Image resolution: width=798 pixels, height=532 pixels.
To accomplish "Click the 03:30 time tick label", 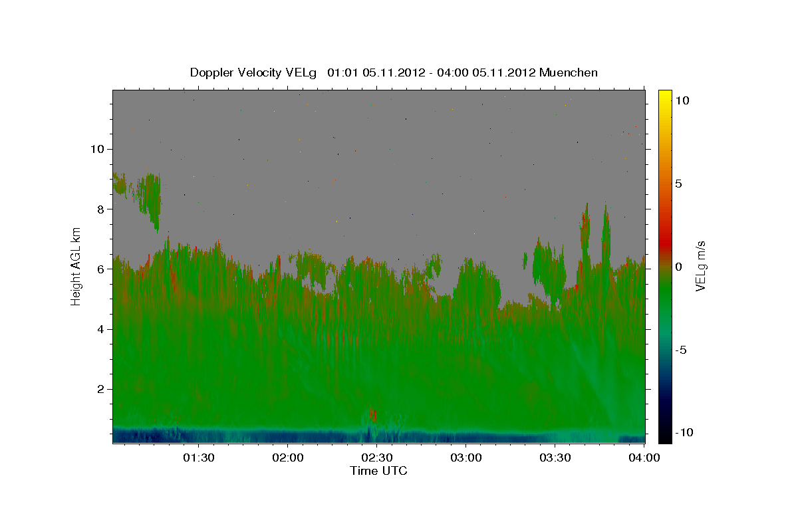I will tap(555, 458).
